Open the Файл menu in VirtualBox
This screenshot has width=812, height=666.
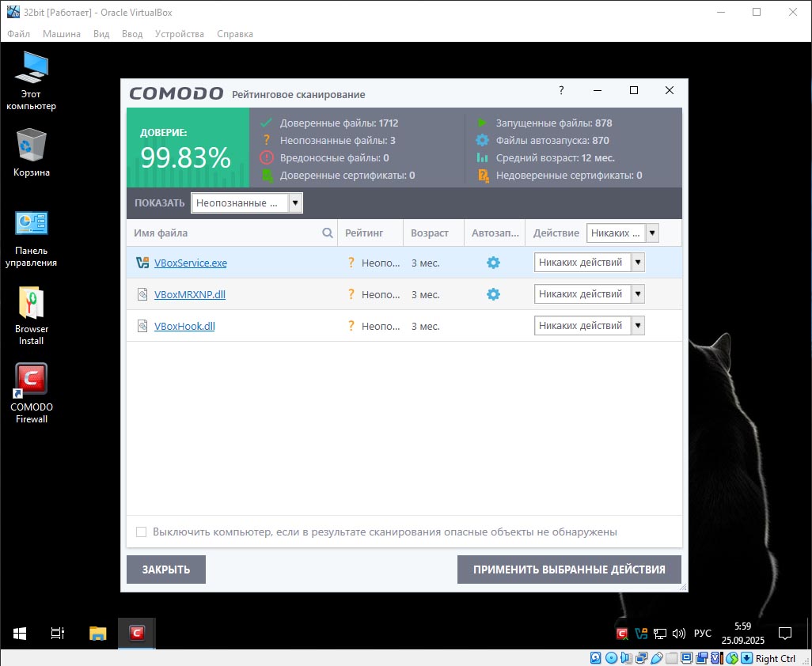click(x=19, y=34)
